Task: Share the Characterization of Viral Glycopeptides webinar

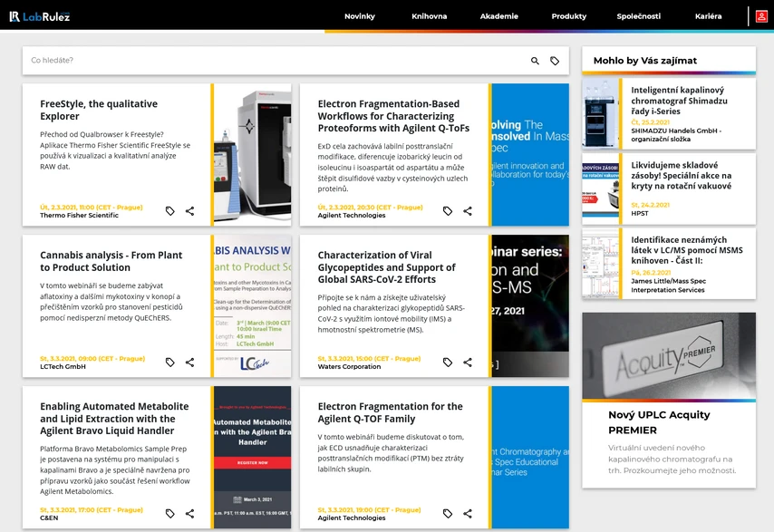Action: [468, 363]
